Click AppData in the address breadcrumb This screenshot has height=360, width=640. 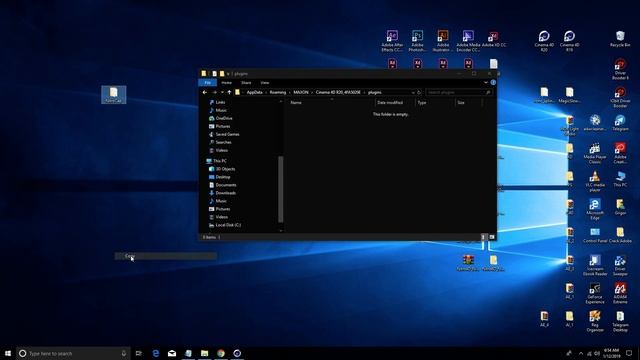pyautogui.click(x=254, y=92)
